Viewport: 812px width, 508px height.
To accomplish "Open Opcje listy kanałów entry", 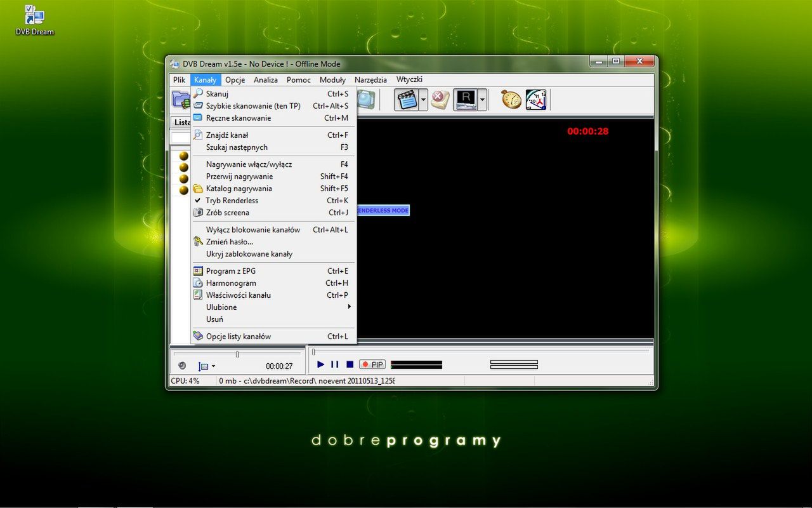I will point(273,337).
